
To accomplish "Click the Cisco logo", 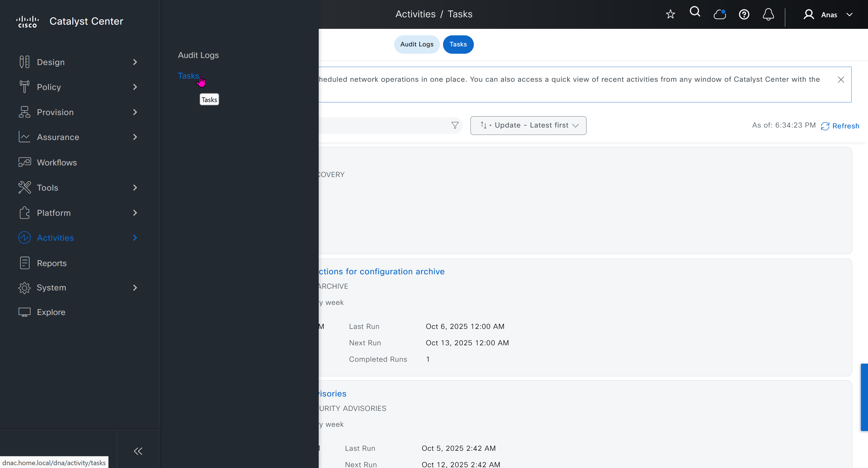I will pos(28,21).
